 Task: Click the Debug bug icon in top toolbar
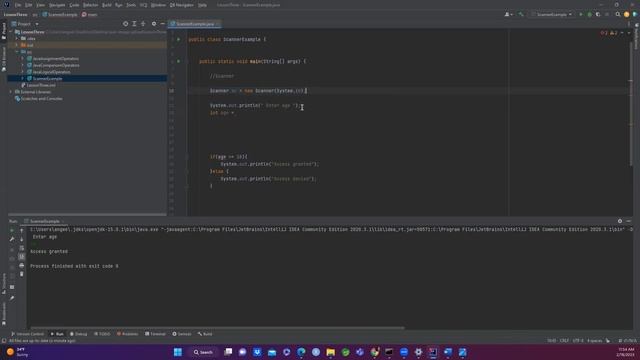coord(589,14)
